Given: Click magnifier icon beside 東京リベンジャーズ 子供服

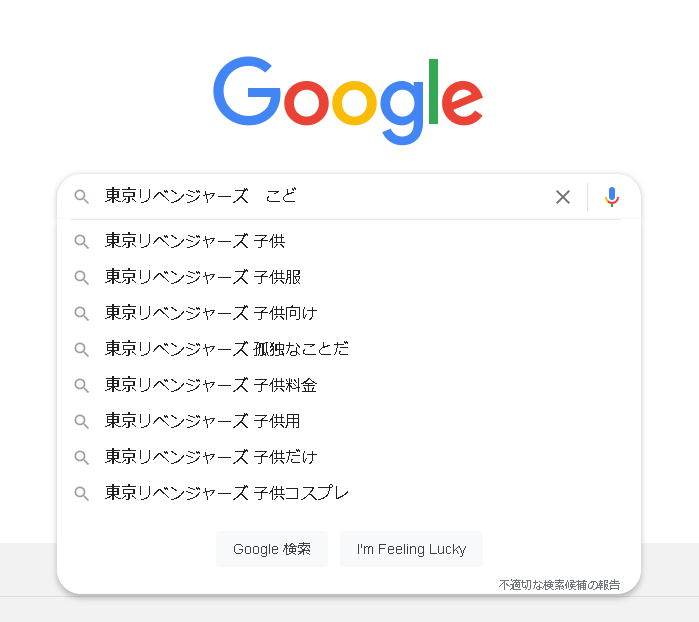Looking at the screenshot, I should pos(82,277).
